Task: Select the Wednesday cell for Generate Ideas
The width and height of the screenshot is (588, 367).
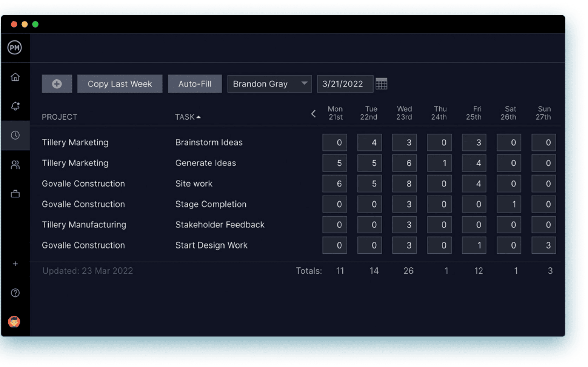Action: [x=404, y=163]
